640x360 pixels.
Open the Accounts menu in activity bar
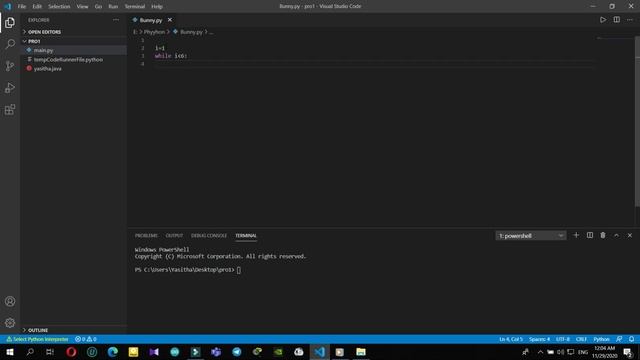(10, 301)
